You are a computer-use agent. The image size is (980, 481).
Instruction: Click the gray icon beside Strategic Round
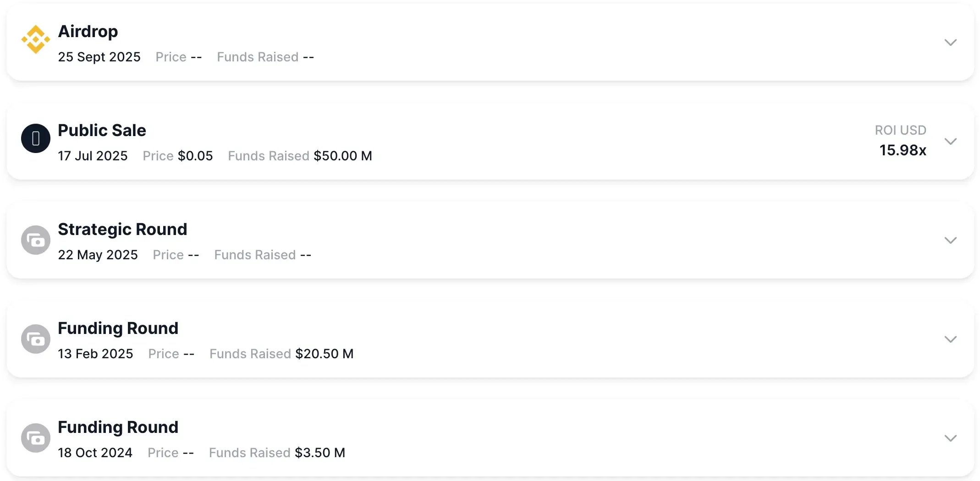tap(36, 240)
